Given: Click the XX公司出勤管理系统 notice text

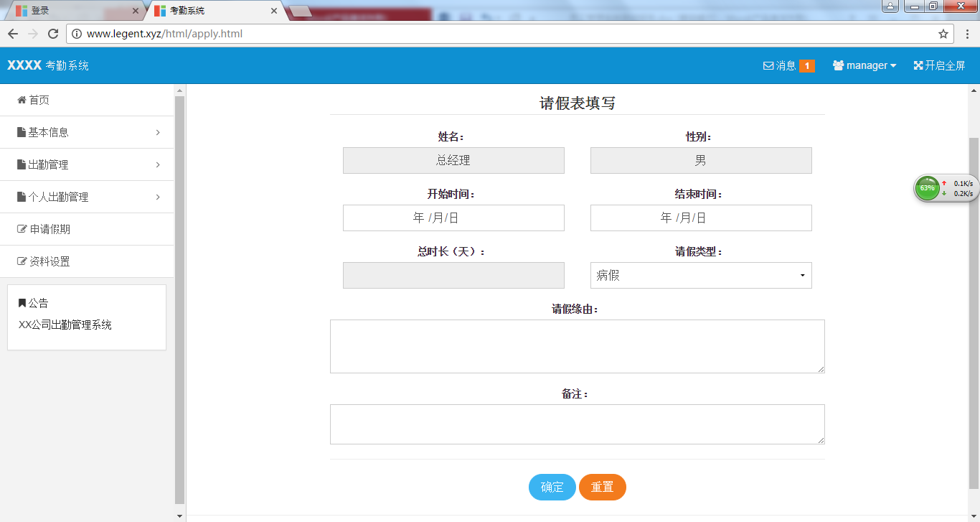Looking at the screenshot, I should click(x=65, y=325).
